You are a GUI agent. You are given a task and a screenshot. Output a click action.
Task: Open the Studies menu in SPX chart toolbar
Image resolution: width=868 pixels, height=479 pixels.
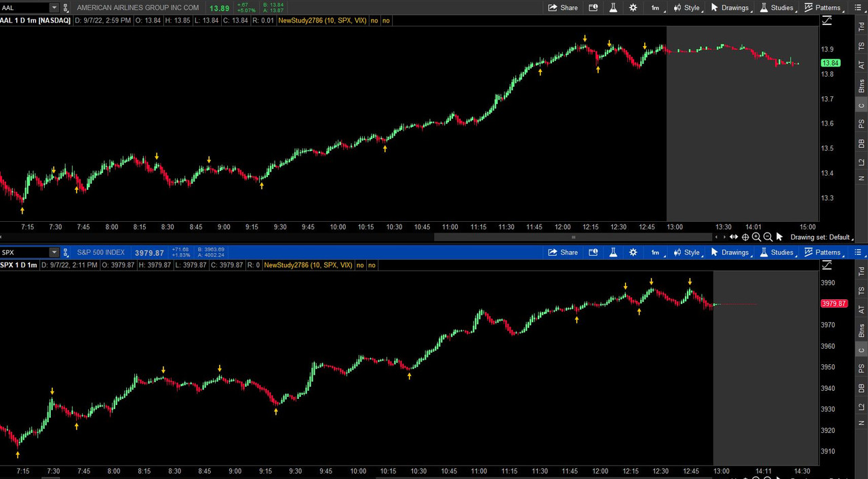777,252
